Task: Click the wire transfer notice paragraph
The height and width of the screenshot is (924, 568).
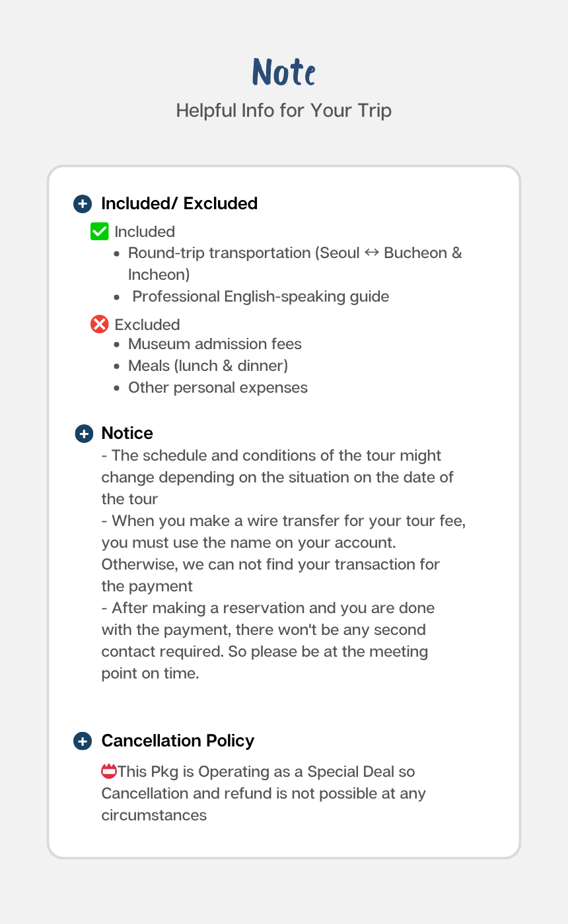Action: (x=283, y=553)
